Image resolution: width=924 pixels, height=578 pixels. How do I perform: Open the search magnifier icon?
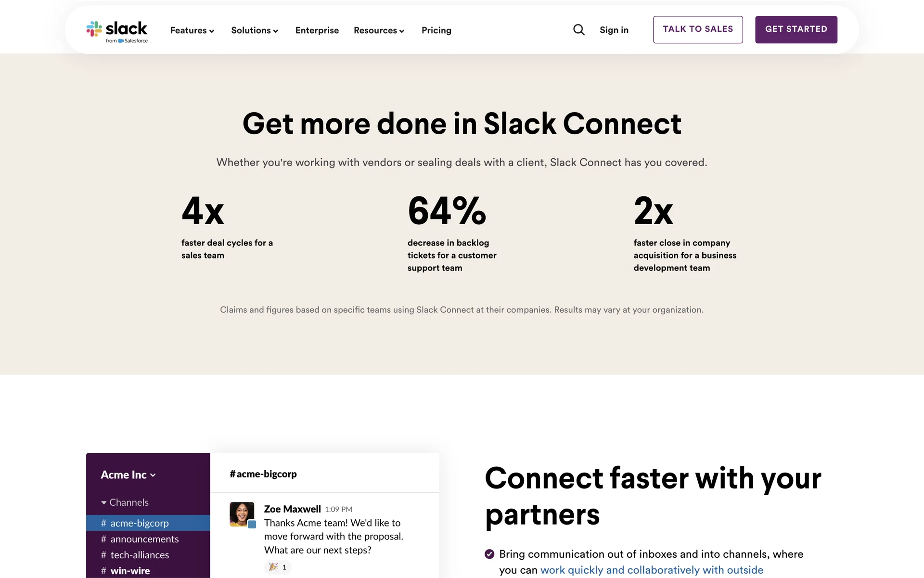[x=579, y=30]
